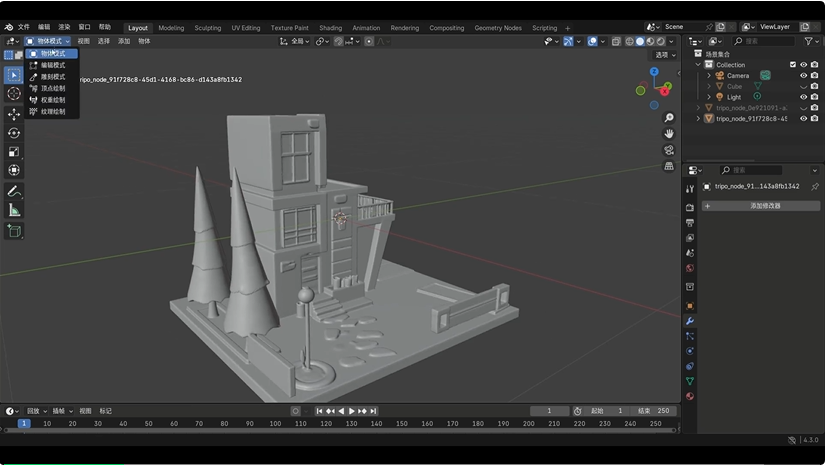Click the current frame number field
The height and width of the screenshot is (466, 829).
tap(549, 411)
